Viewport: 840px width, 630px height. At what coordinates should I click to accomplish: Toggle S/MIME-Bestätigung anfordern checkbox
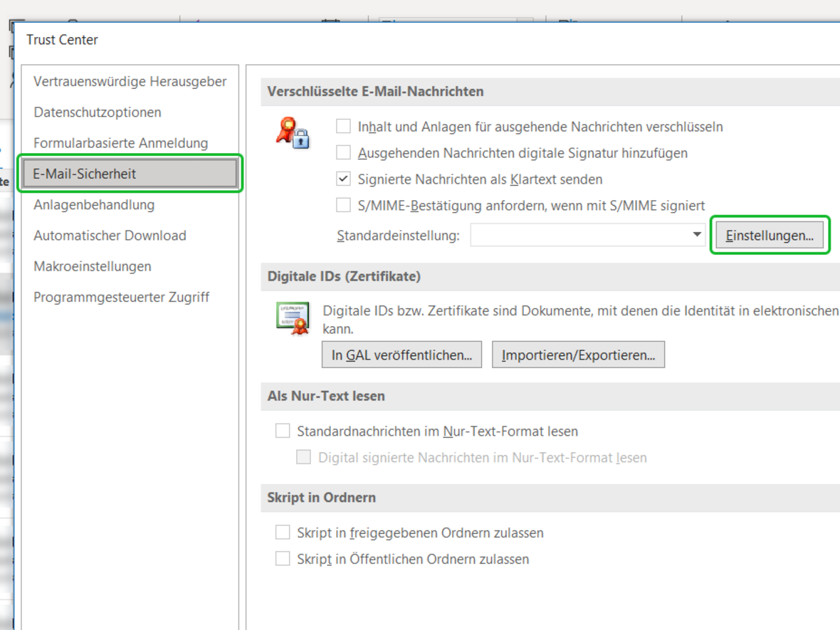344,205
